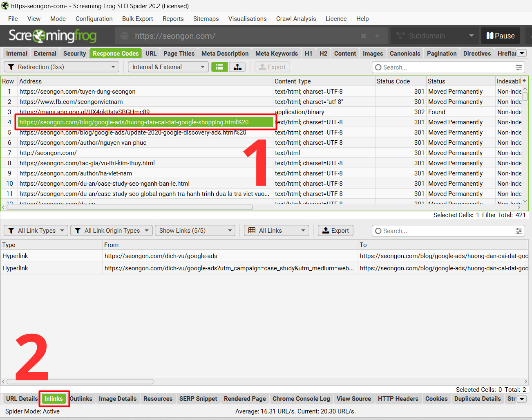Open the Subdomain mode dropdown
Screen dimensions: 532x420
pyautogui.click(x=435, y=36)
